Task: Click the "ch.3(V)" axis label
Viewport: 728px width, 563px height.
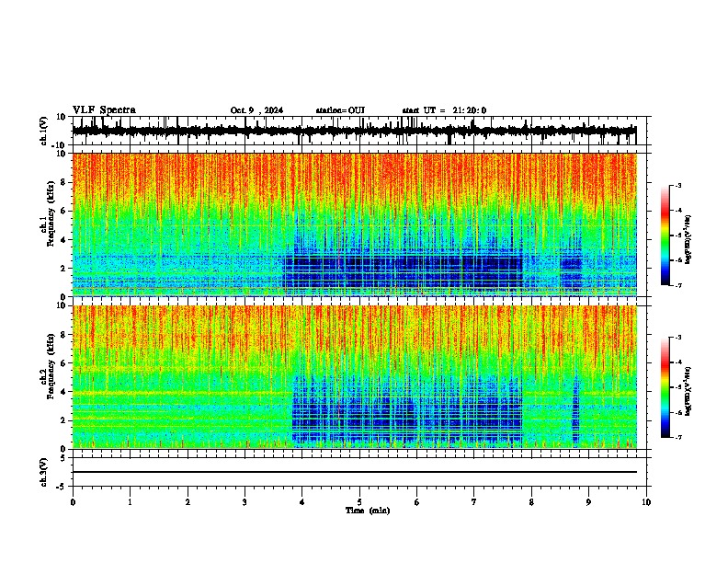Action: point(44,472)
